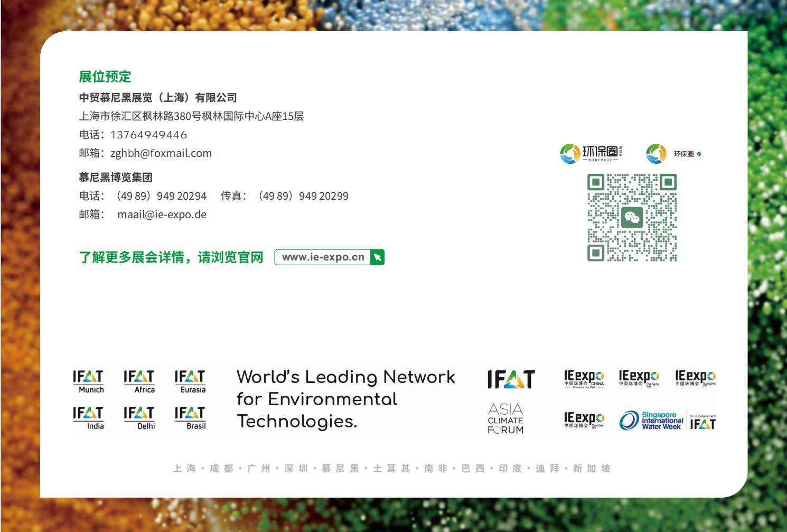Open the www.ie-expo.cn website link
787x532 pixels.
(323, 257)
